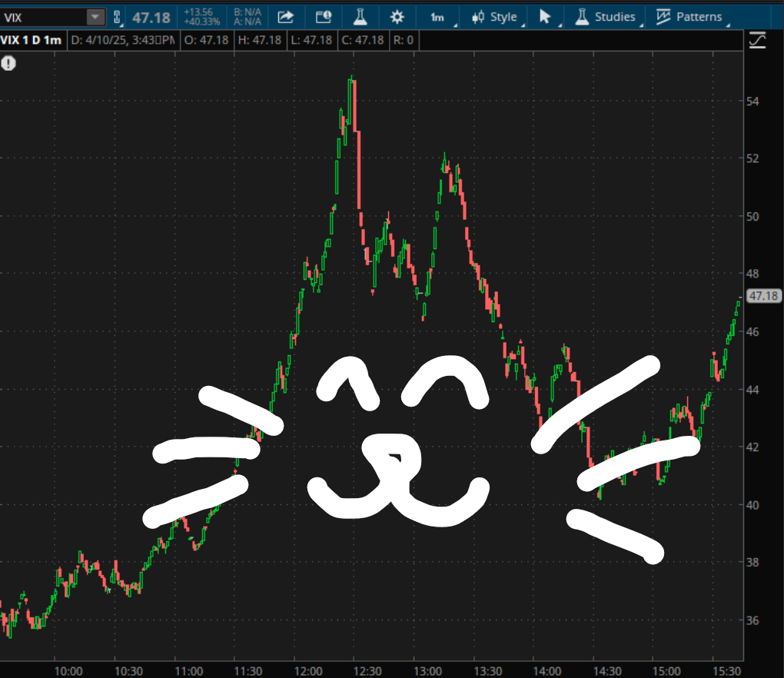Open chart settings gear
The height and width of the screenshot is (678, 784).
397,17
